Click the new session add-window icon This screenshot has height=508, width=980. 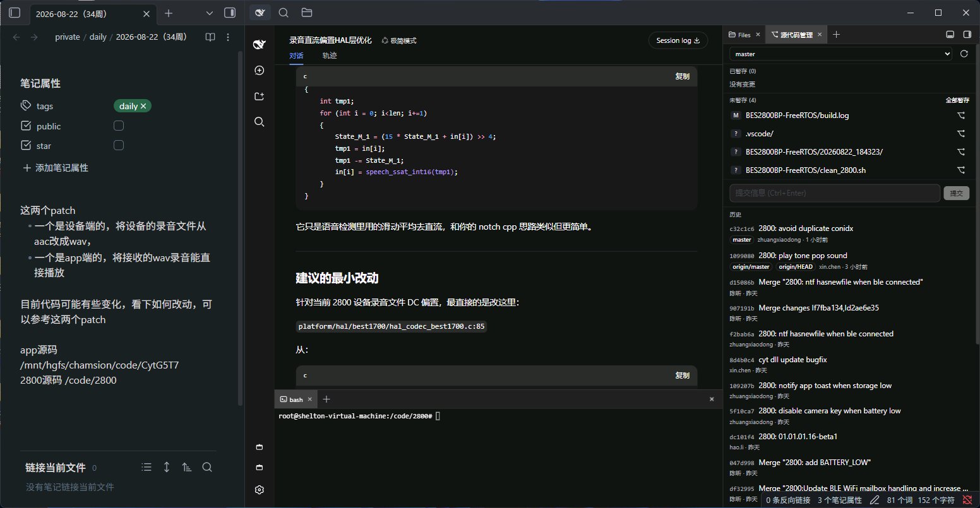pyautogui.click(x=259, y=96)
